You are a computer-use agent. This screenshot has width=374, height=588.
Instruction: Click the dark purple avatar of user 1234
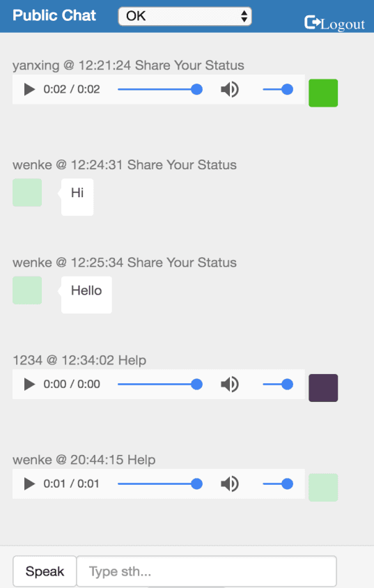(323, 388)
